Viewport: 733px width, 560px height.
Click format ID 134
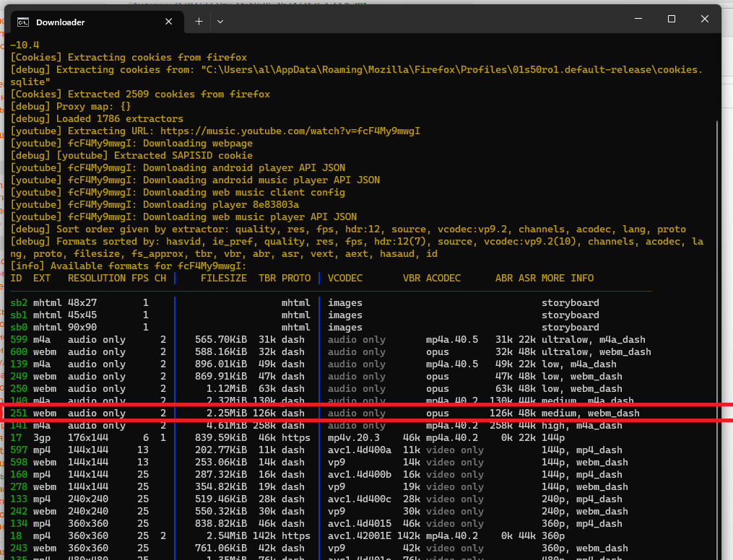[19, 523]
